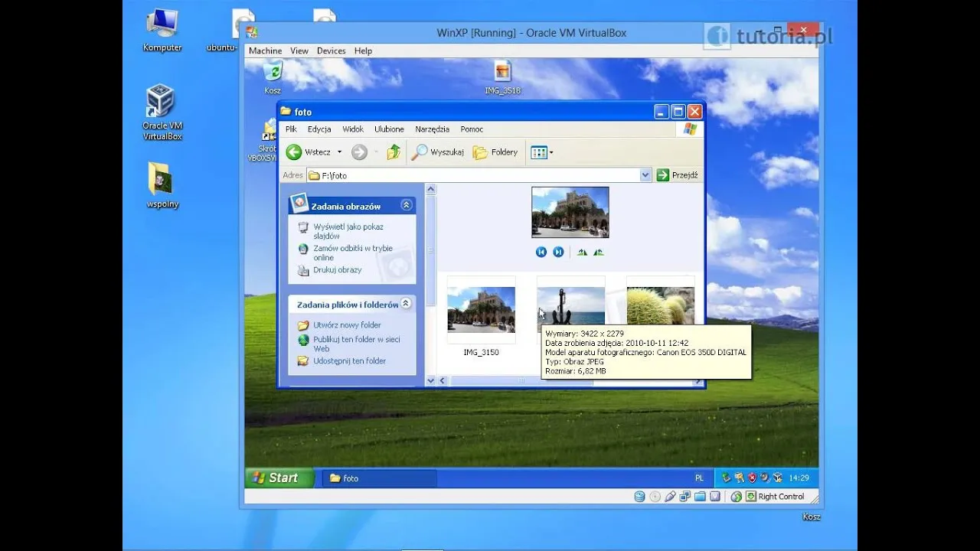The width and height of the screenshot is (980, 551).
Task: Show next image in filmstrip
Action: [558, 252]
